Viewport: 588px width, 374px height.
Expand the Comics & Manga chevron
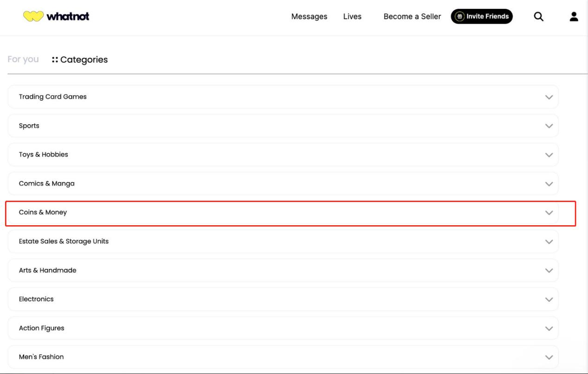(549, 184)
